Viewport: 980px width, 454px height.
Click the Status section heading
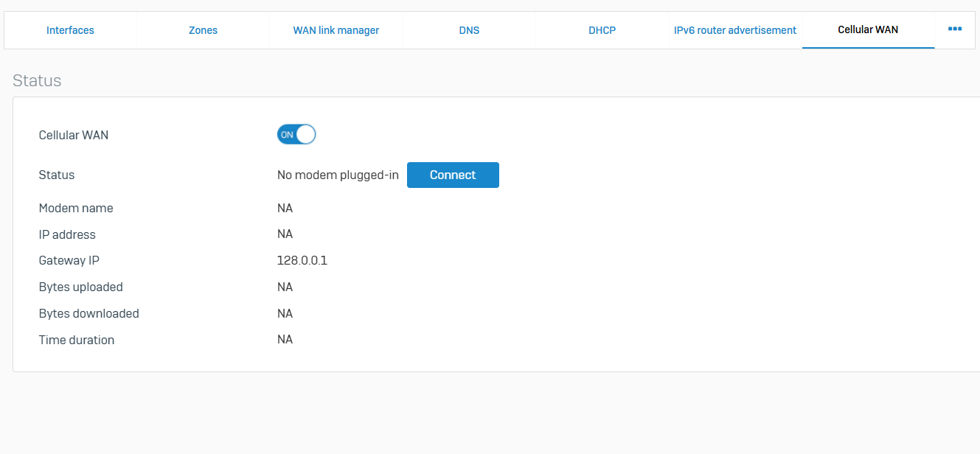click(x=37, y=80)
